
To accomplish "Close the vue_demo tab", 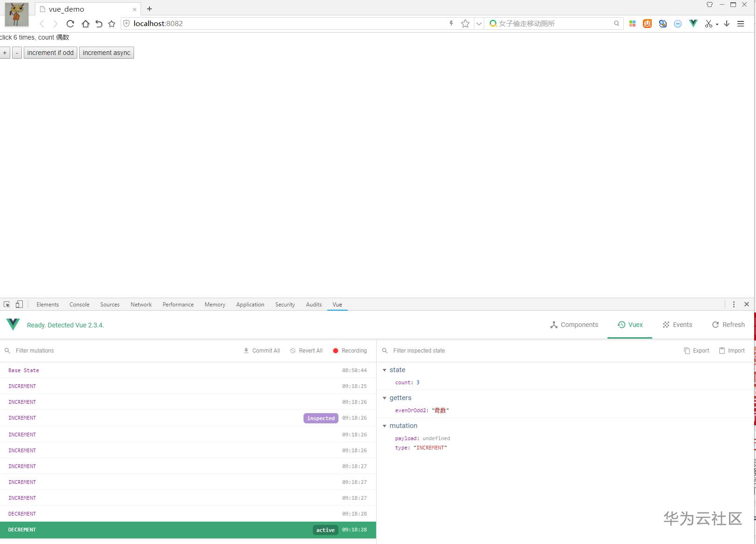I will (x=135, y=9).
